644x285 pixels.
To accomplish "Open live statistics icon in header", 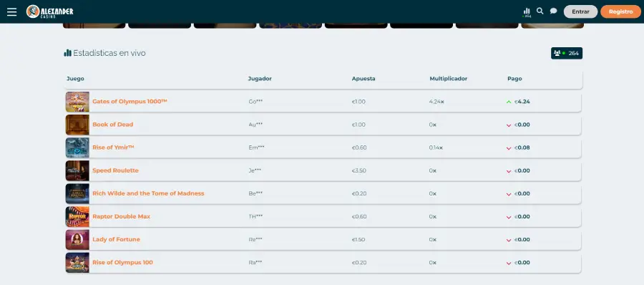I will coord(527,12).
